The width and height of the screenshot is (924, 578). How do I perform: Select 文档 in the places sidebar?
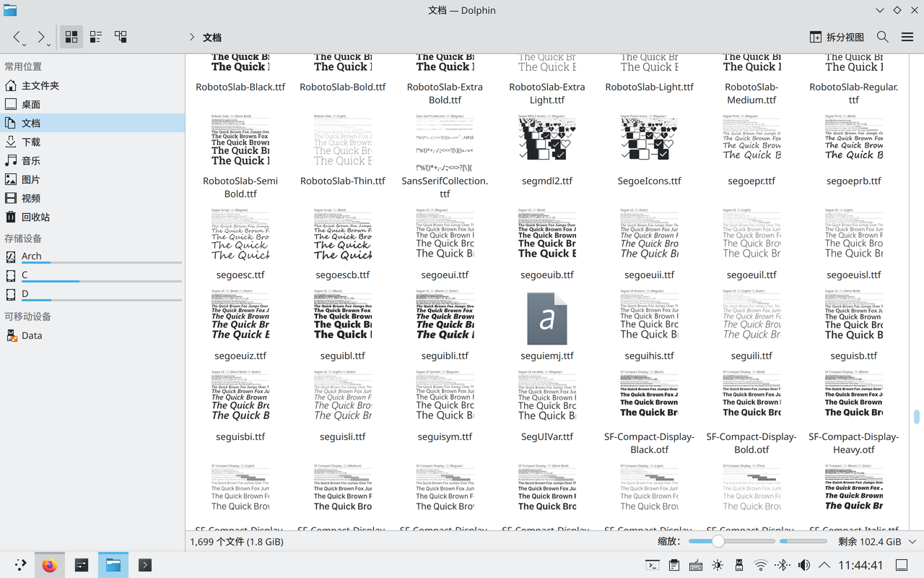(92, 123)
